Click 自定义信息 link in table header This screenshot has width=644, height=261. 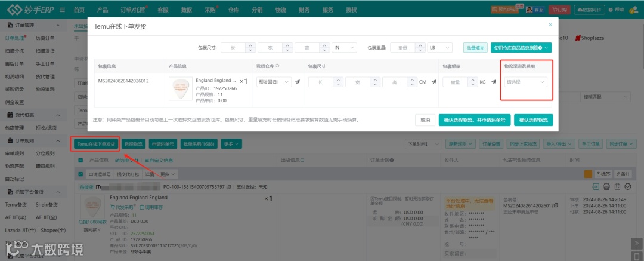click(x=159, y=161)
